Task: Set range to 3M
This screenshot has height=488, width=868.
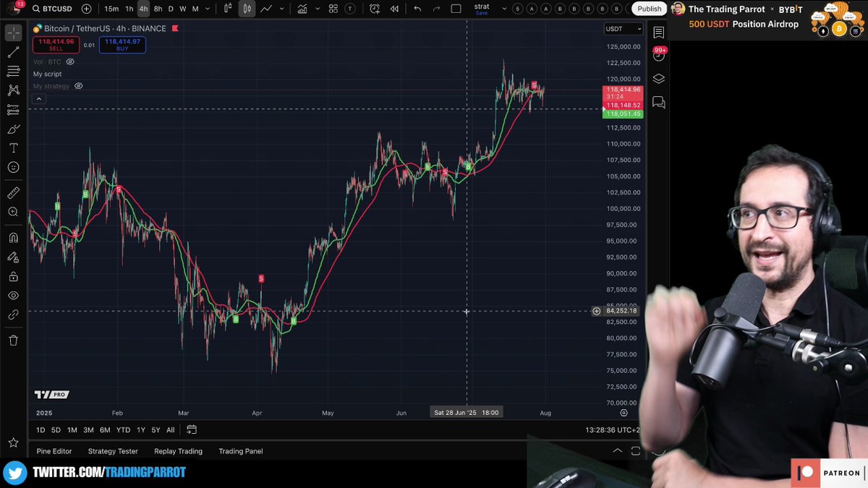Action: point(88,430)
